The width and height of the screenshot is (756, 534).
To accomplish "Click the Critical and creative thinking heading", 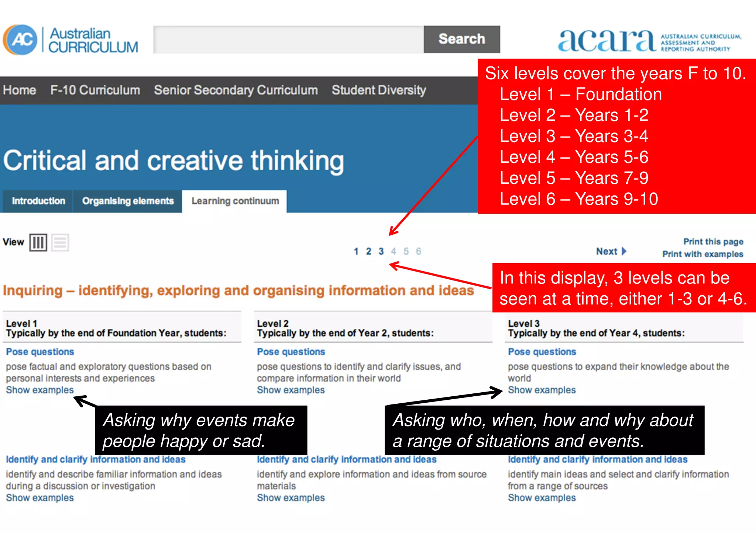I will click(x=173, y=161).
